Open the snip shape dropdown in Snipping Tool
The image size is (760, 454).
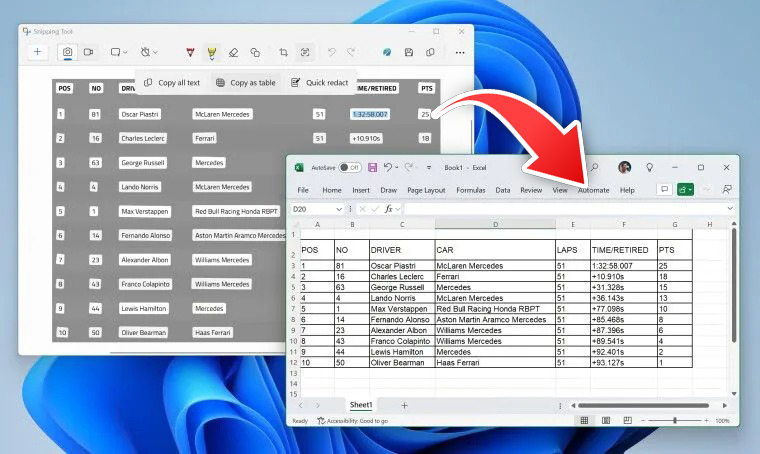click(119, 52)
